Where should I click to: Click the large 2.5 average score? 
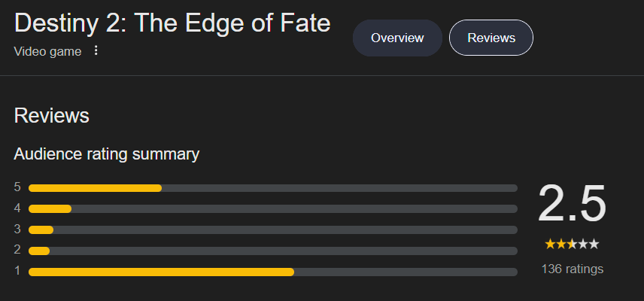pyautogui.click(x=572, y=204)
